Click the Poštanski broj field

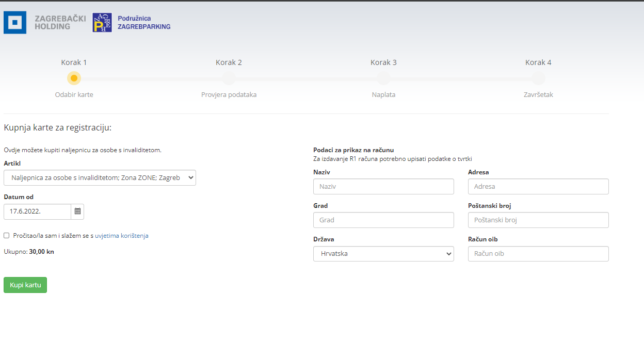[x=538, y=220]
